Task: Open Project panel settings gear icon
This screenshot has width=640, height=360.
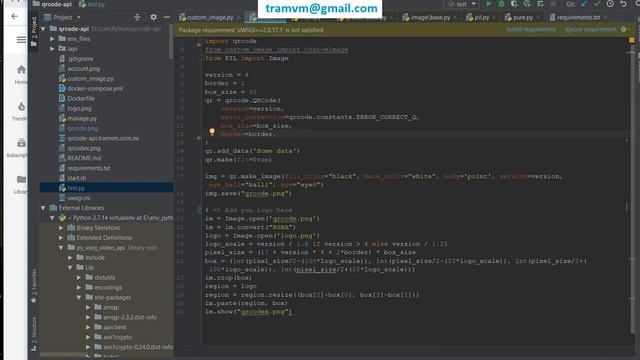Action: (153, 17)
